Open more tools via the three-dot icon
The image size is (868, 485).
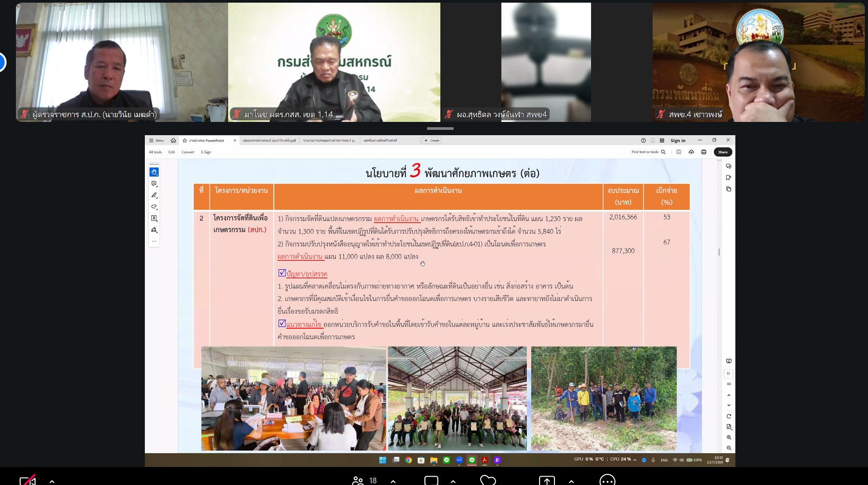coord(154,241)
